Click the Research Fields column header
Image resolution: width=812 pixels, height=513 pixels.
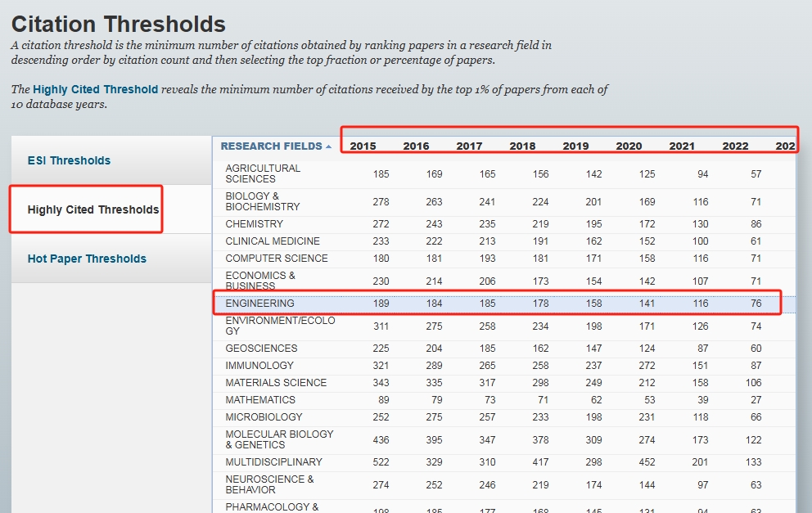(271, 146)
